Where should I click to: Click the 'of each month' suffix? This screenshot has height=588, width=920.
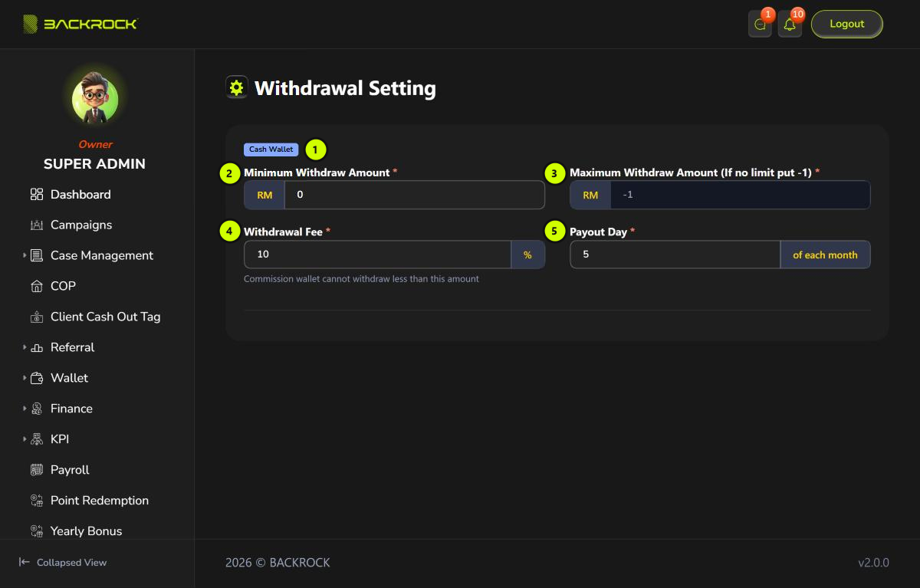[x=825, y=255]
